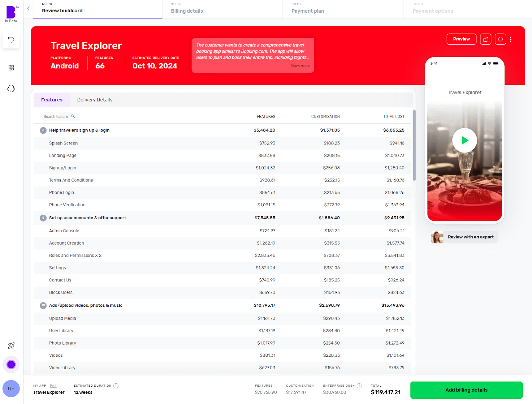Click the undo arrow icon in the sidebar
532x404 pixels.
(11, 40)
